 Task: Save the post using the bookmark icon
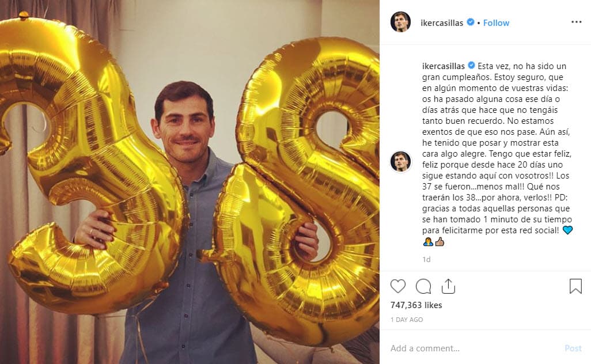pyautogui.click(x=574, y=285)
